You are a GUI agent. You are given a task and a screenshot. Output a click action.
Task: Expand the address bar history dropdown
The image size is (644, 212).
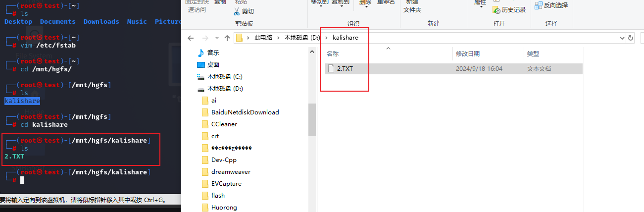click(x=622, y=38)
